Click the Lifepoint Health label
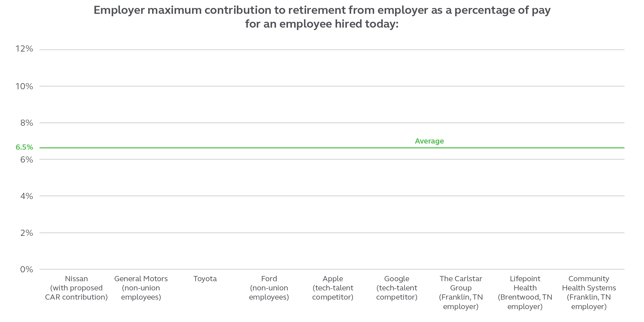This screenshot has width=644, height=322. coord(525,292)
